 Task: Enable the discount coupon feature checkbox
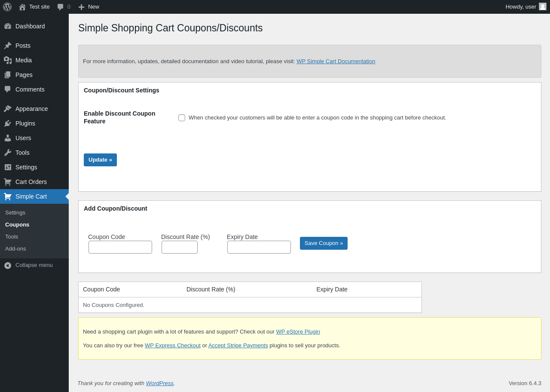182,118
